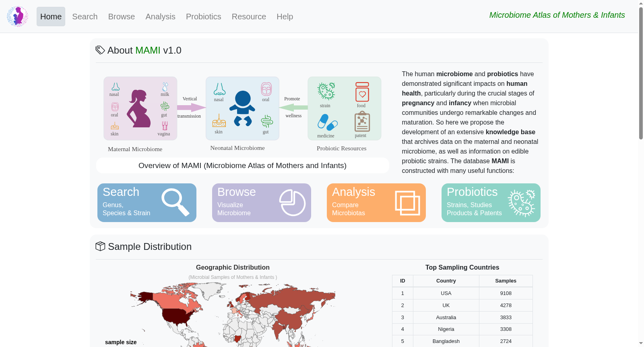Screen dimensions: 644x347
Task: Select the Nigeria table cell
Action: [446, 329]
